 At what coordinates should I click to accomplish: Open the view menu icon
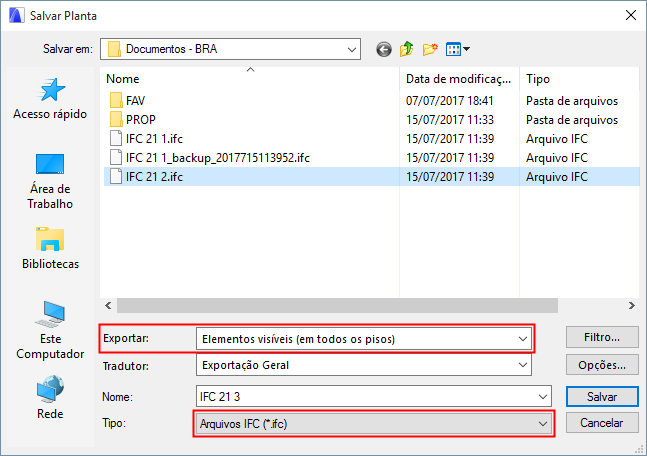tap(457, 49)
